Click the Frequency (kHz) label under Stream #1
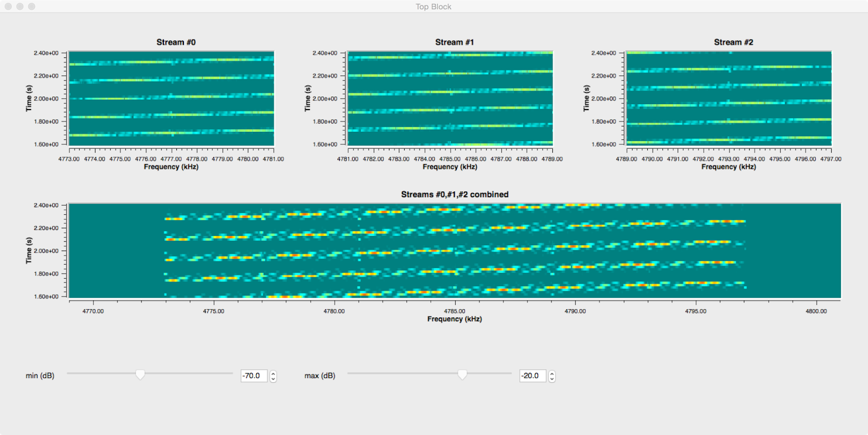868x435 pixels. pos(450,167)
